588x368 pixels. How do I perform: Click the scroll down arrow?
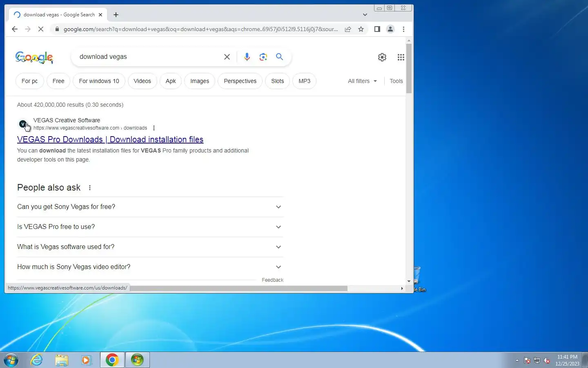click(x=409, y=281)
